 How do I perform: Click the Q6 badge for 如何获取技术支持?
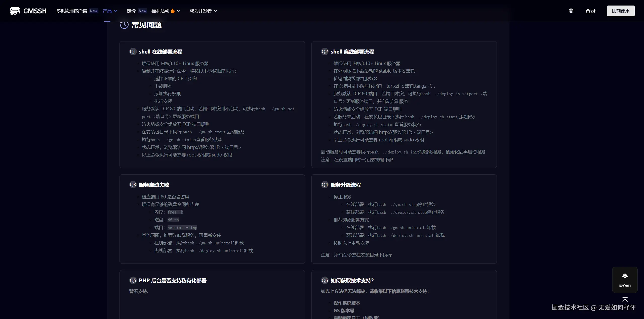pos(325,281)
